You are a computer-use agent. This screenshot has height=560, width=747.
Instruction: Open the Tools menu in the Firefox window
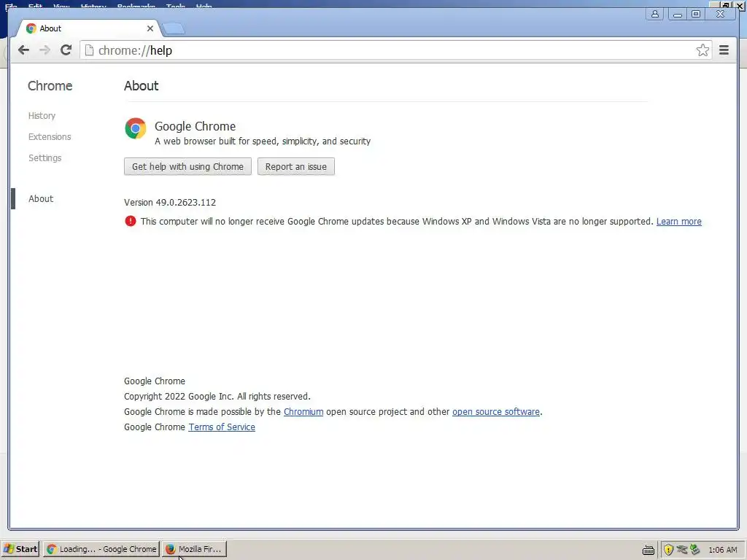tap(175, 6)
